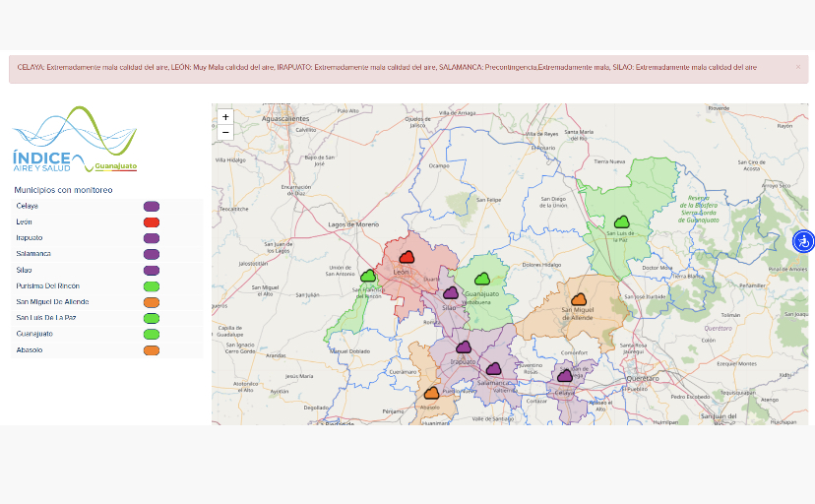Viewport: 815px width, 504px height.
Task: Click the purple cloud marker on Irapuato
Action: coord(463,347)
